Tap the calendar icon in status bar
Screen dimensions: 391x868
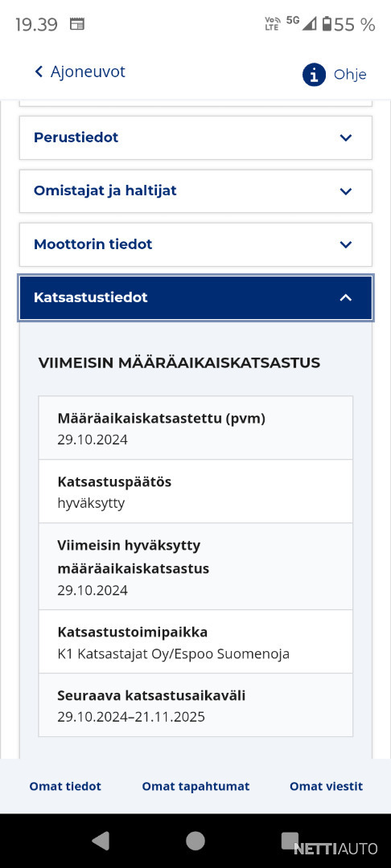click(x=77, y=24)
